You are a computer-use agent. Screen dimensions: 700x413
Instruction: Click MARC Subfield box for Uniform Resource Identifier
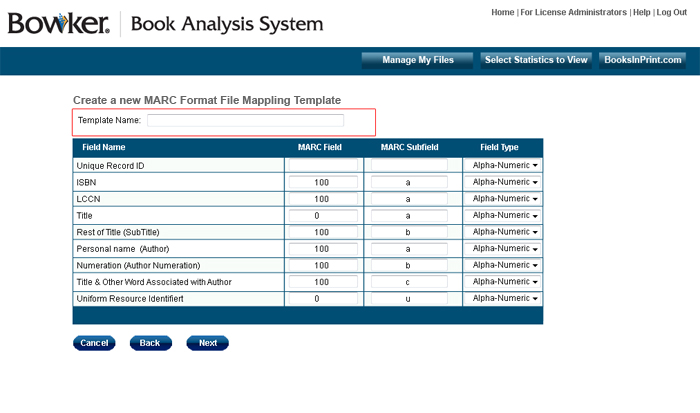(x=409, y=298)
